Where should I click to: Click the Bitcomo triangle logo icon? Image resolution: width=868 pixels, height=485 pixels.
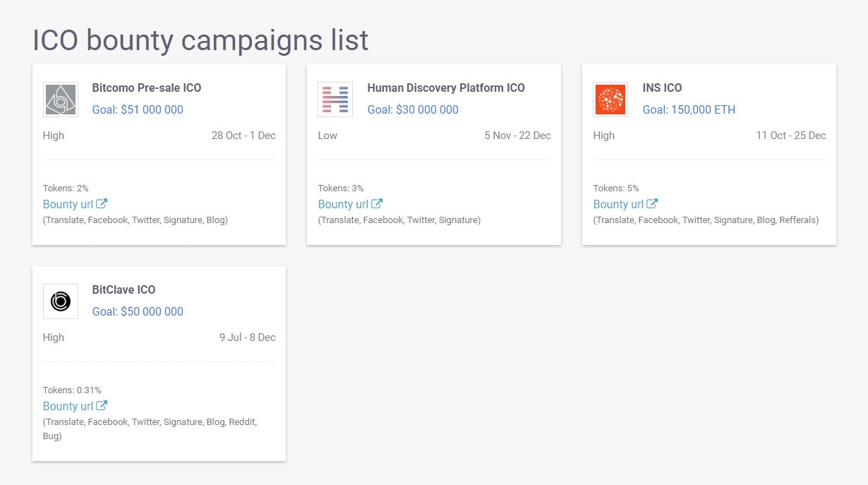[x=61, y=100]
